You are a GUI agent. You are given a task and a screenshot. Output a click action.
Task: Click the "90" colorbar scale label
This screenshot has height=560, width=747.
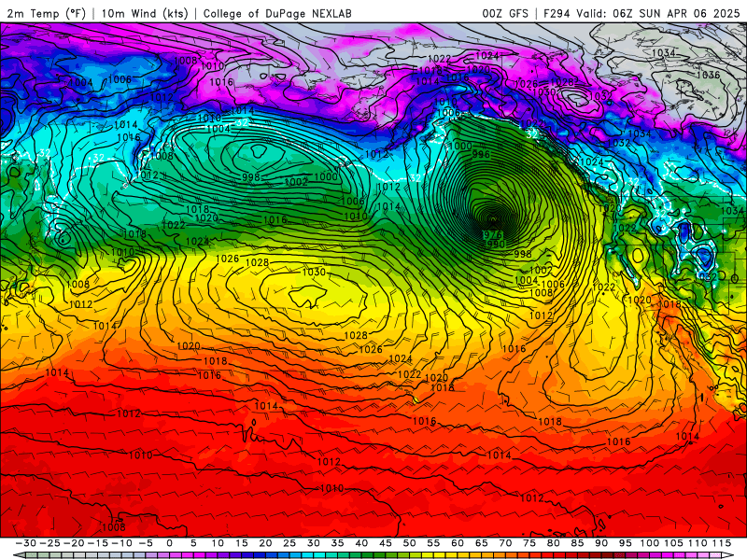tap(600, 543)
